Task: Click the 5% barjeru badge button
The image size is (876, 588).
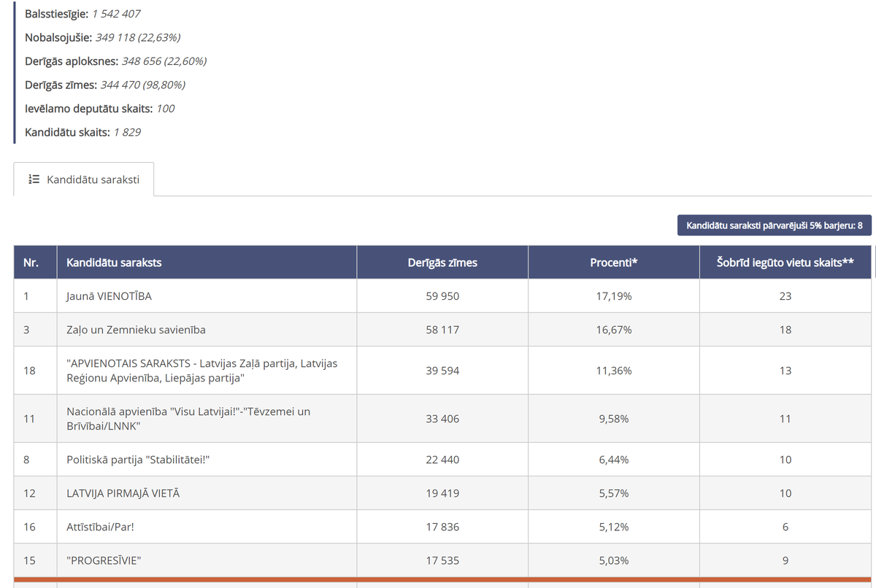Action: click(x=775, y=225)
